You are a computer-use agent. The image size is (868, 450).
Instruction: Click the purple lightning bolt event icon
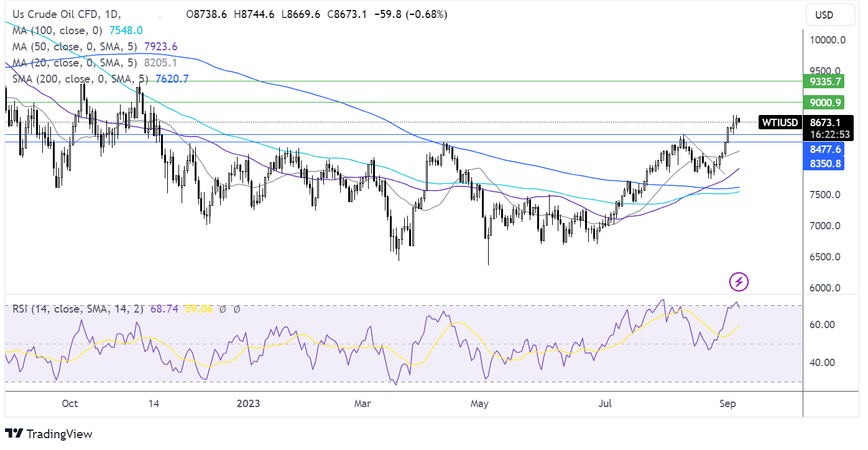tap(739, 282)
